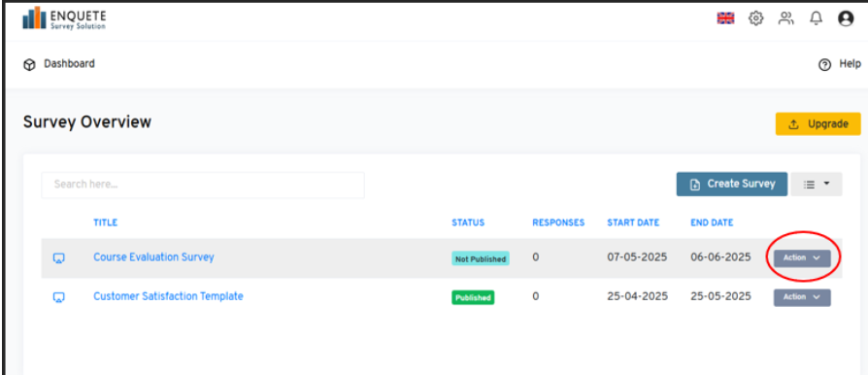The image size is (868, 375).
Task: Click the yellow Upgrade button
Action: point(818,124)
